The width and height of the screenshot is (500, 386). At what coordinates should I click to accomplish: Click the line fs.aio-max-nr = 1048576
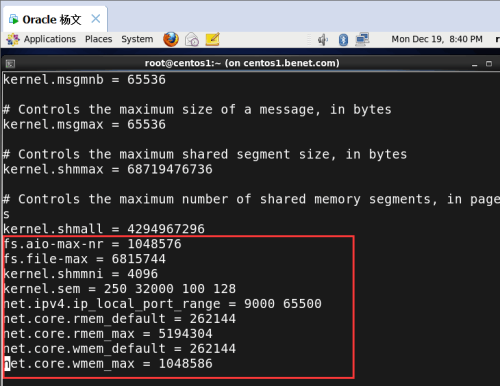[x=92, y=244]
